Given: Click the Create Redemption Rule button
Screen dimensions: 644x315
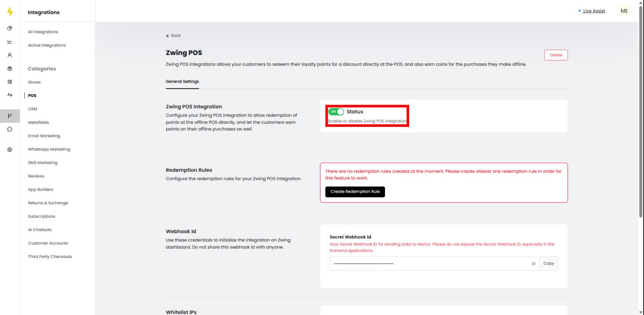Looking at the screenshot, I should click(x=355, y=192).
